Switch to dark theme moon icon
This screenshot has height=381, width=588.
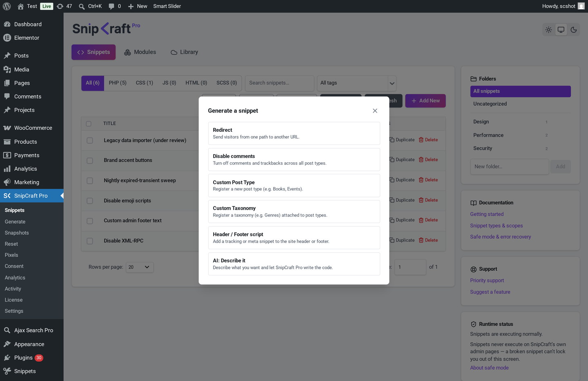pyautogui.click(x=574, y=30)
